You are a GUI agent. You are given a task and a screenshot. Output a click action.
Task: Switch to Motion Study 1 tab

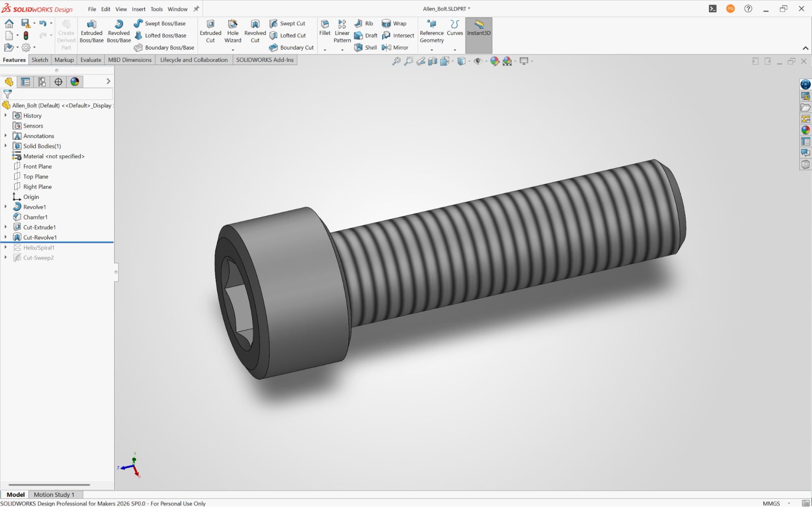click(54, 494)
